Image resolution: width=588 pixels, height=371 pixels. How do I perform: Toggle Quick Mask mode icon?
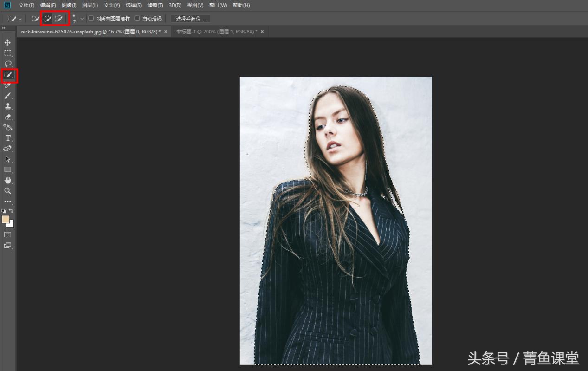[8, 235]
